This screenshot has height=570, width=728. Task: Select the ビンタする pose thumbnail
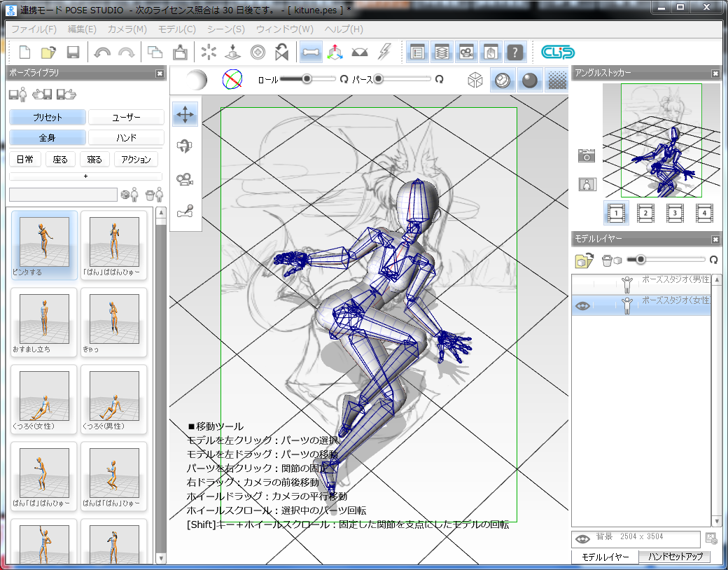tap(44, 245)
